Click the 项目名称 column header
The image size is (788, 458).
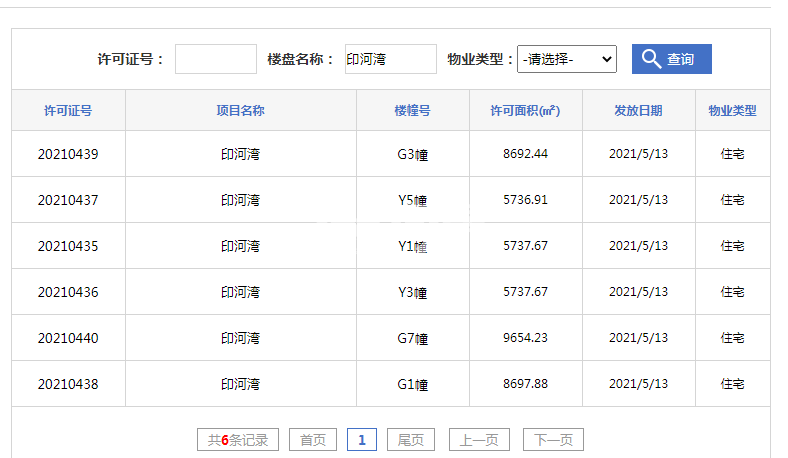click(241, 111)
